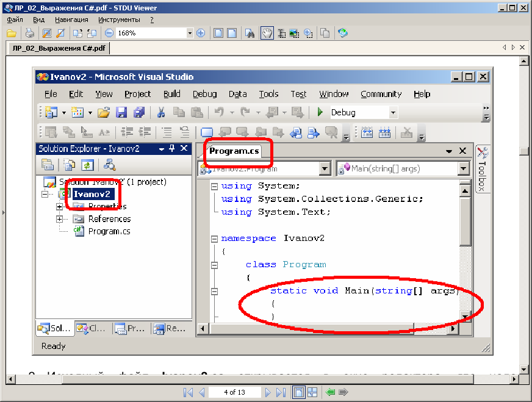
Task: Expand the collapsed left side panel
Action: point(4,213)
